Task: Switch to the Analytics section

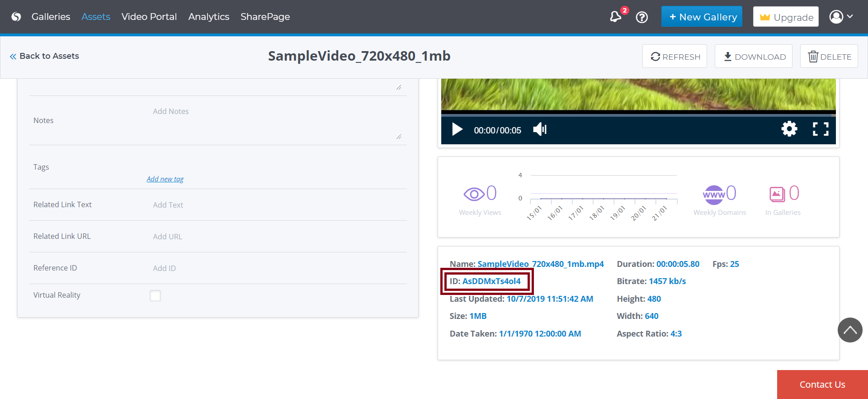Action: (x=208, y=17)
